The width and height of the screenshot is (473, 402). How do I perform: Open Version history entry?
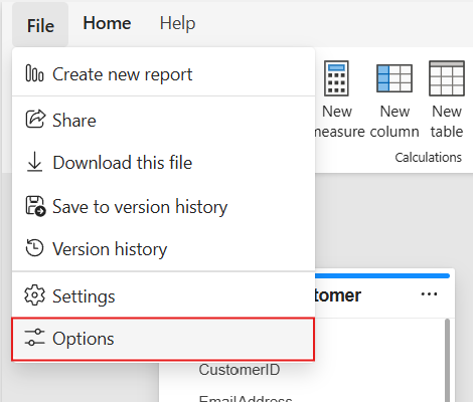point(163,249)
